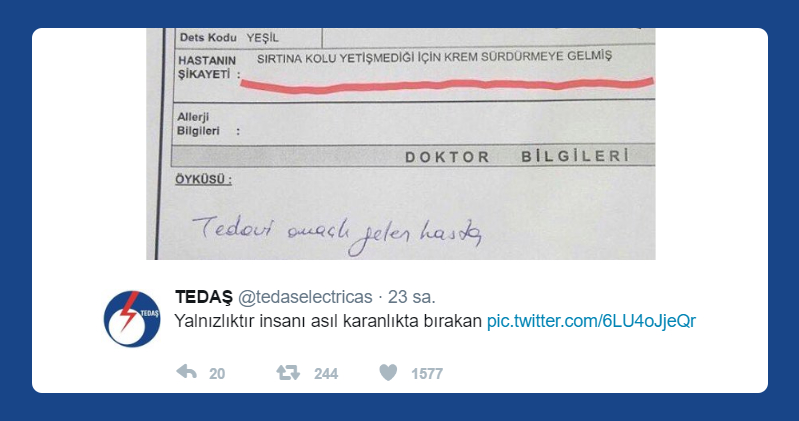Click the DOKTOR BİLGİLERİ header in photo
Image resolution: width=799 pixels, height=421 pixels.
(517, 156)
